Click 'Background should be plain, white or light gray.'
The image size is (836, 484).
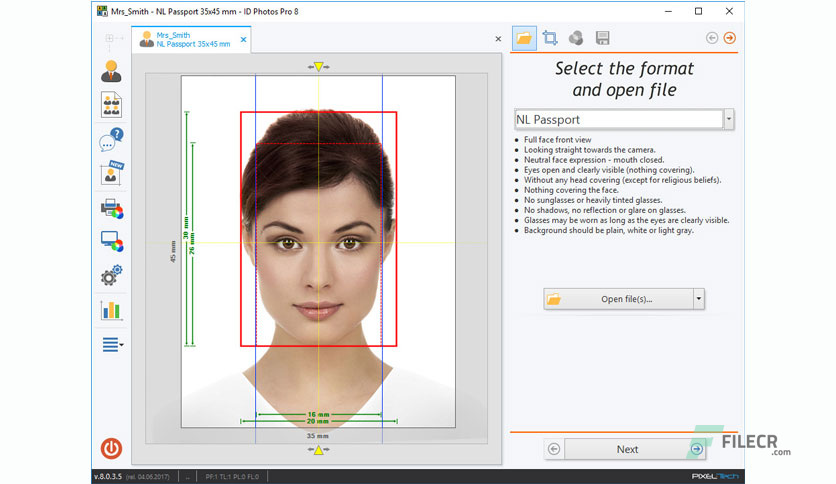click(609, 230)
